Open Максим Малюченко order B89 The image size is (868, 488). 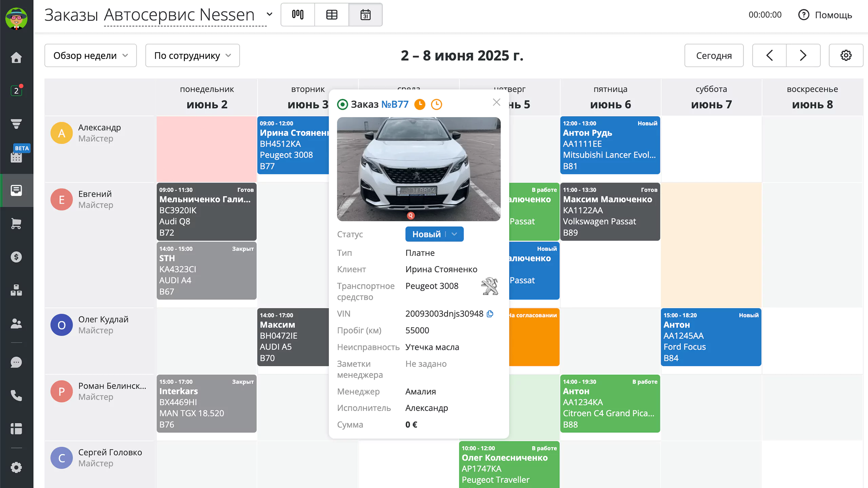pos(610,212)
